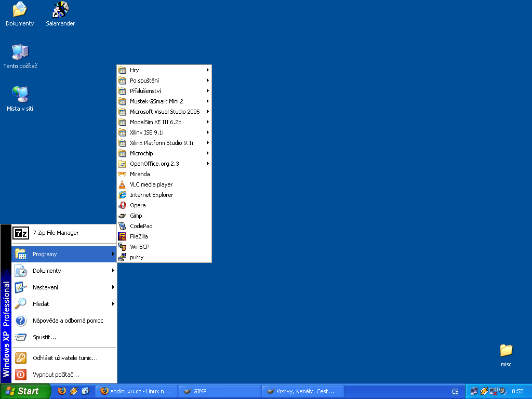532x399 pixels.
Task: Expand the Po spuštění submenu arrow
Action: [207, 81]
